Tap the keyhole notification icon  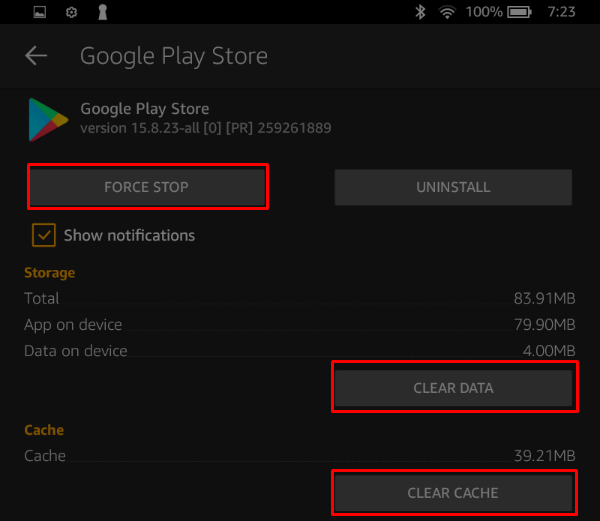pyautogui.click(x=102, y=12)
